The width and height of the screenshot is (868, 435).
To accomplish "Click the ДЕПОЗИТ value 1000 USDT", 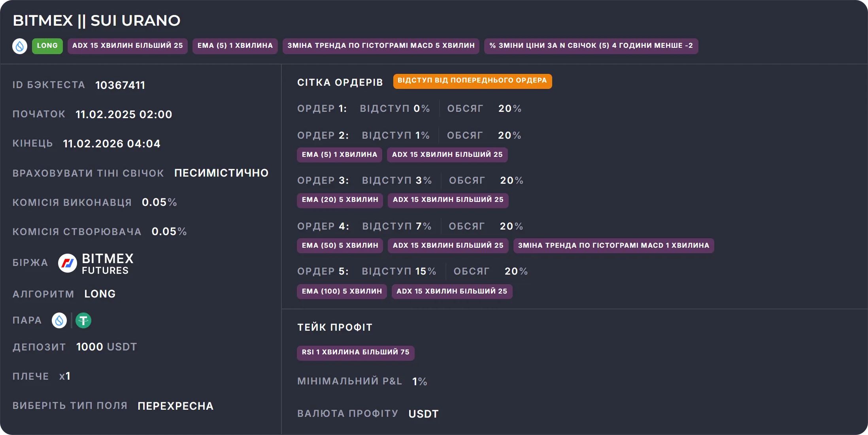I will 106,346.
